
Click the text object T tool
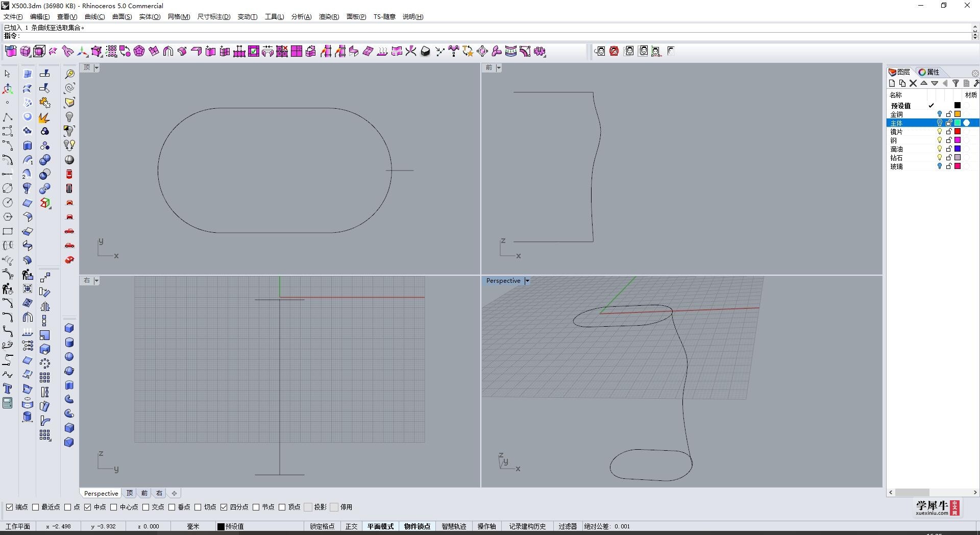click(x=7, y=389)
